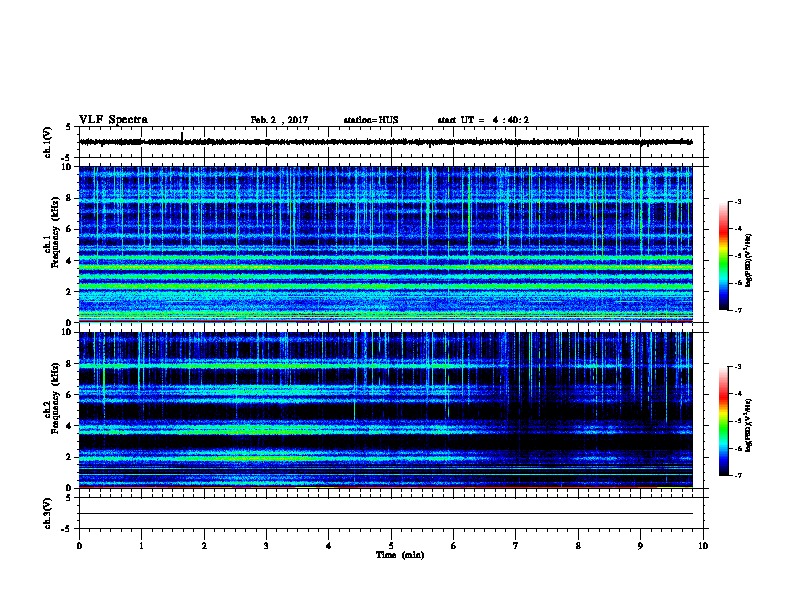Select the ch.1 "Frequency (kHz)" axis label
792x612 pixels.
pos(55,232)
